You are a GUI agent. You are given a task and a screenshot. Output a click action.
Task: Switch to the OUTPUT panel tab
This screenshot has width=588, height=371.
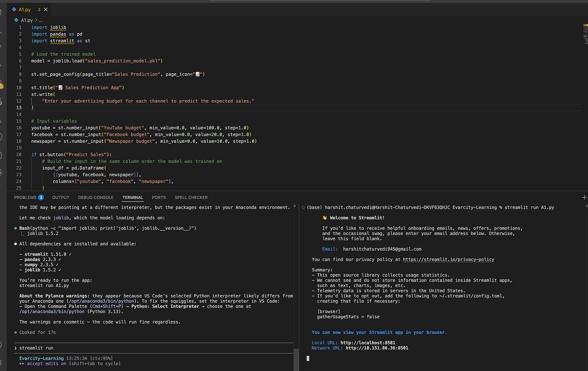[60, 197]
